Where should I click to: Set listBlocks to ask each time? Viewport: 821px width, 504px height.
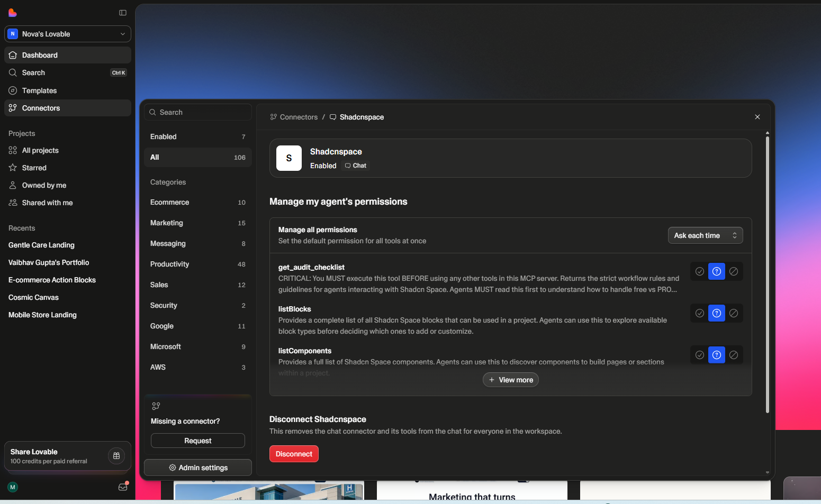coord(717,313)
